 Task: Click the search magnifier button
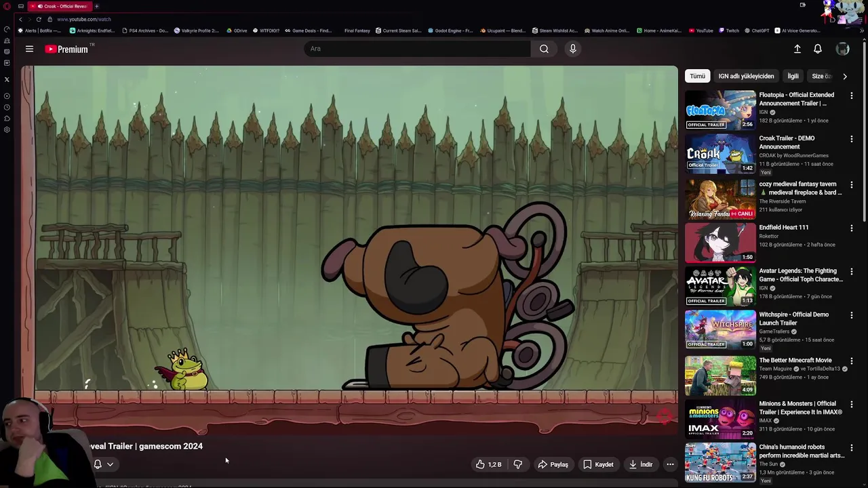click(x=544, y=49)
